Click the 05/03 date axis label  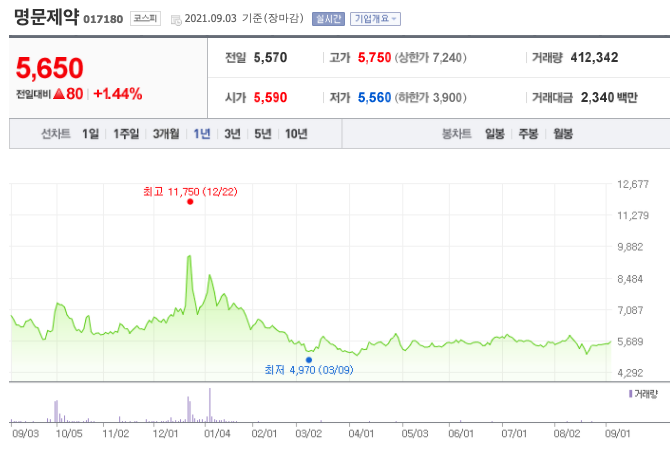coord(415,434)
